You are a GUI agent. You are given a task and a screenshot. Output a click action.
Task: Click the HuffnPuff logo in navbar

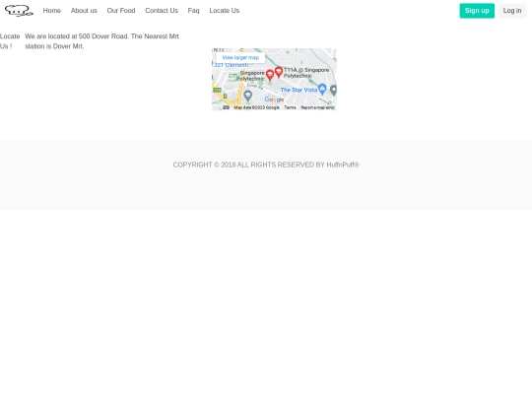click(19, 11)
